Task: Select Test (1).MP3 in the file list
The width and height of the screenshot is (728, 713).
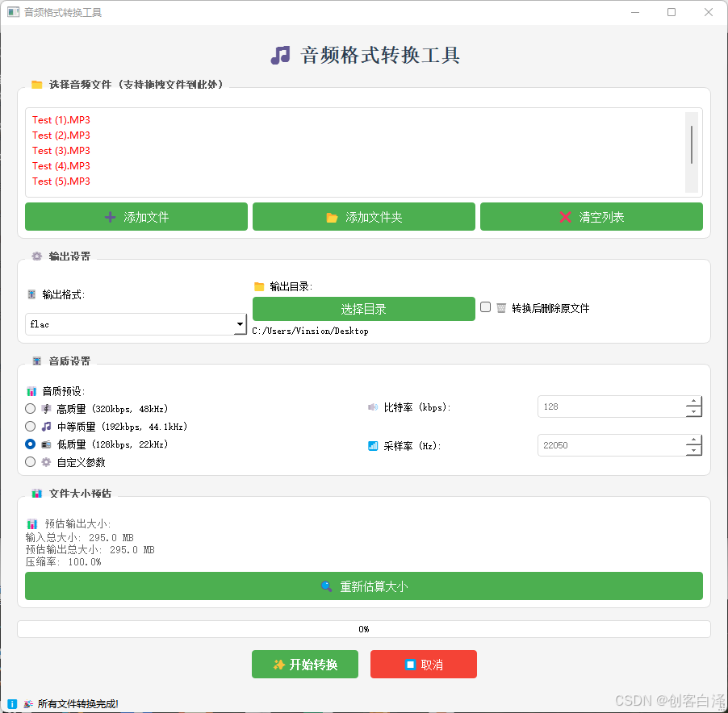Action: point(61,120)
